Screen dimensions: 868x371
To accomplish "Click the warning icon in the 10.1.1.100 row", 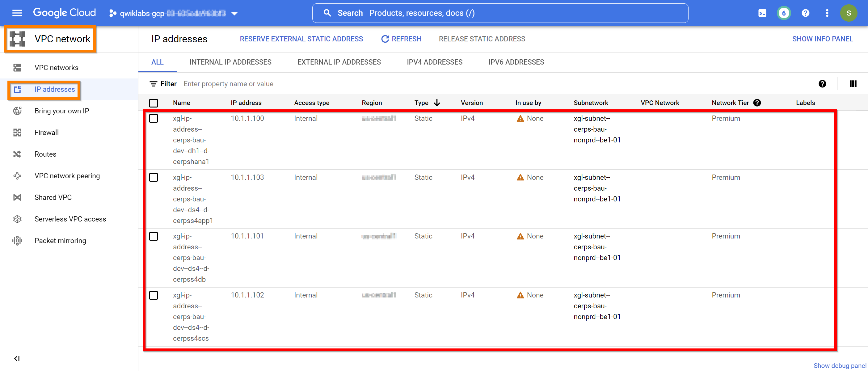I will [x=520, y=119].
